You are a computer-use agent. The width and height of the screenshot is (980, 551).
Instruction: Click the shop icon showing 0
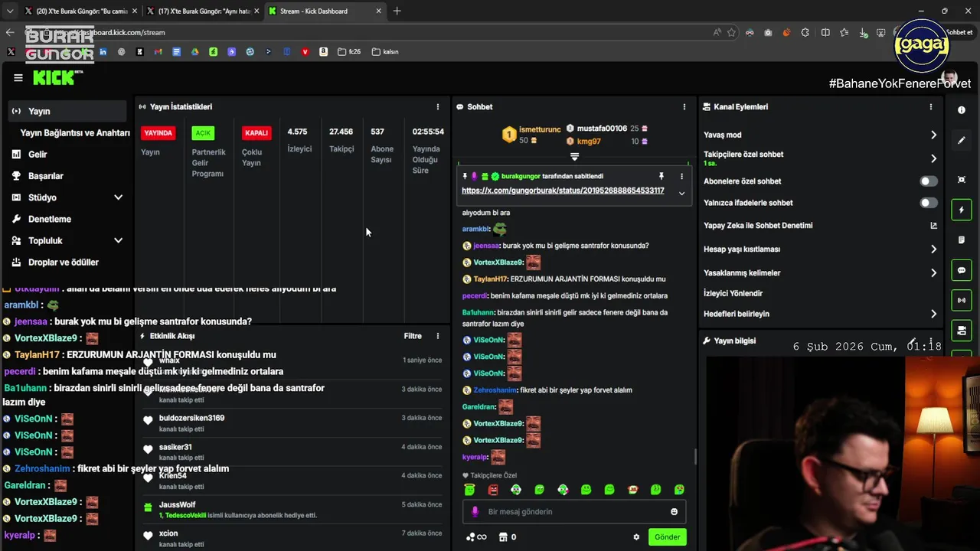pyautogui.click(x=508, y=537)
